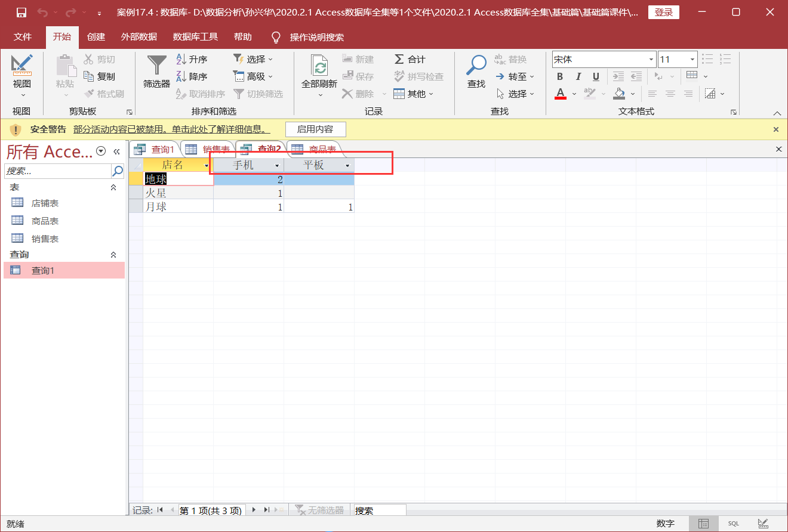Click the 火星 cell
This screenshot has height=532, width=788.
point(178,193)
